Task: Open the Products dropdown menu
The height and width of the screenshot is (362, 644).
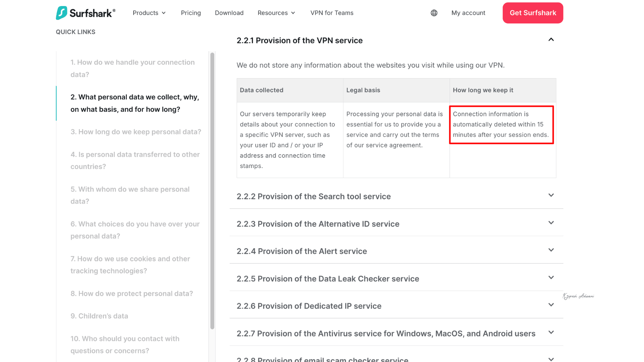Action: (x=149, y=13)
